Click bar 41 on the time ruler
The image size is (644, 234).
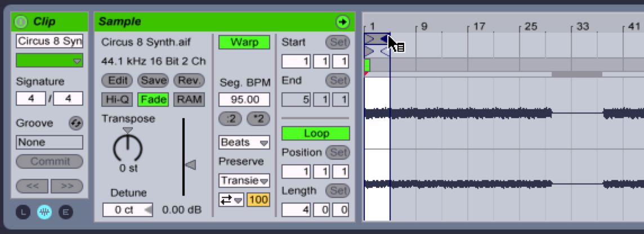tap(634, 26)
